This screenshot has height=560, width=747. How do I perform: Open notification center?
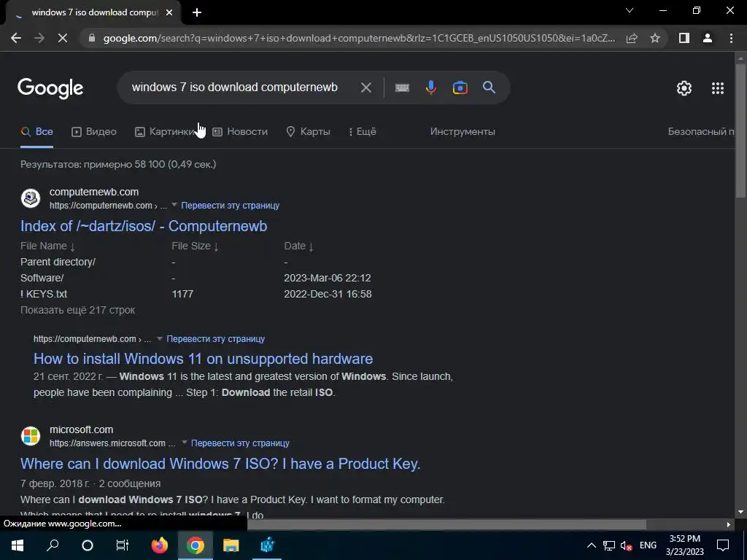(x=723, y=545)
